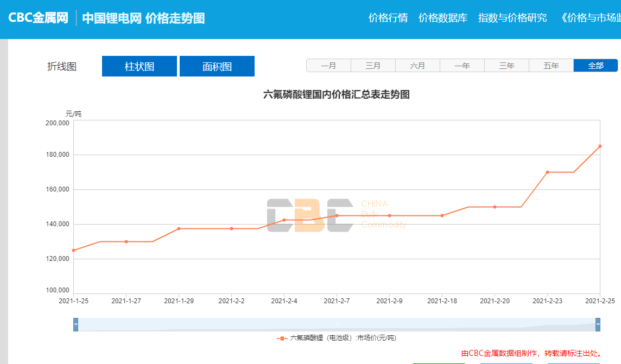
Task: Switch to 折线图 chart type
Action: click(62, 66)
